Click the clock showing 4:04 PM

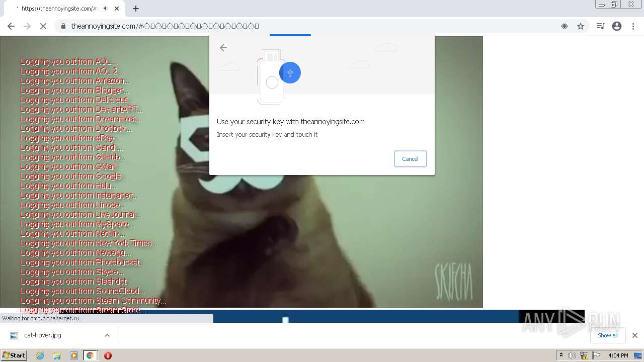click(618, 355)
